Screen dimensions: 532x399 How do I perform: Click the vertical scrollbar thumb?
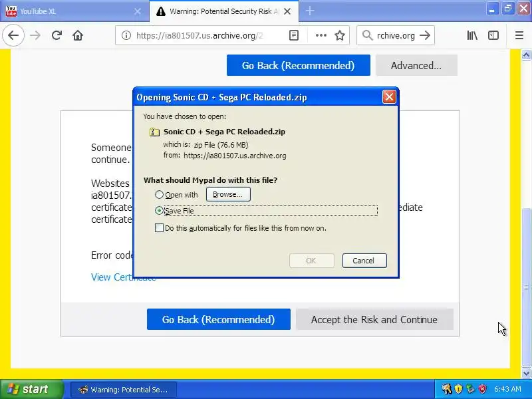click(x=526, y=288)
